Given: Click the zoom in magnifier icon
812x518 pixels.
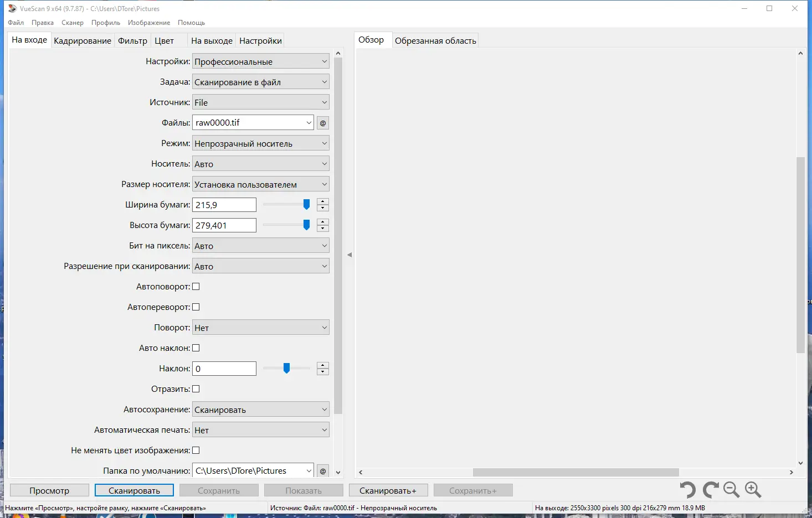Looking at the screenshot, I should click(x=753, y=490).
